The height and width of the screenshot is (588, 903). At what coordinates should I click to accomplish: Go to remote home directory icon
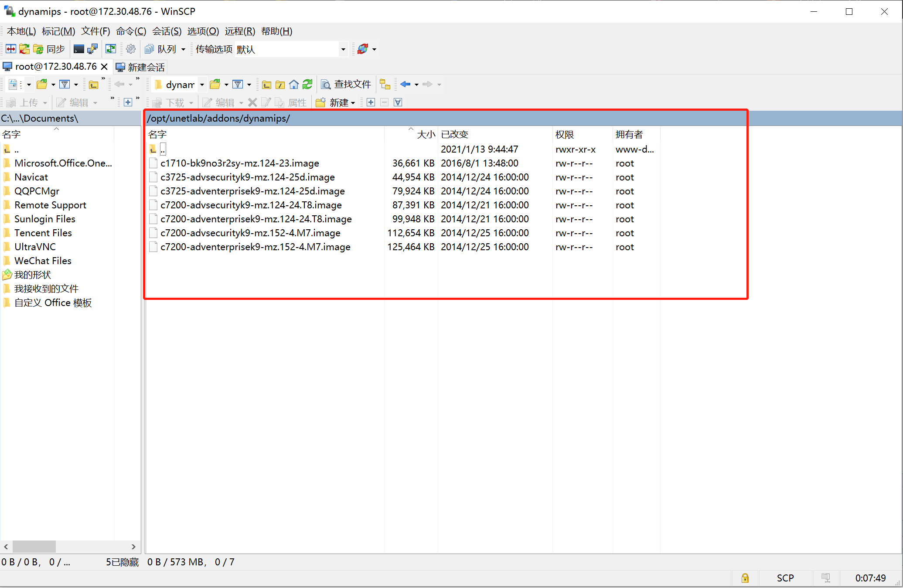(x=294, y=84)
